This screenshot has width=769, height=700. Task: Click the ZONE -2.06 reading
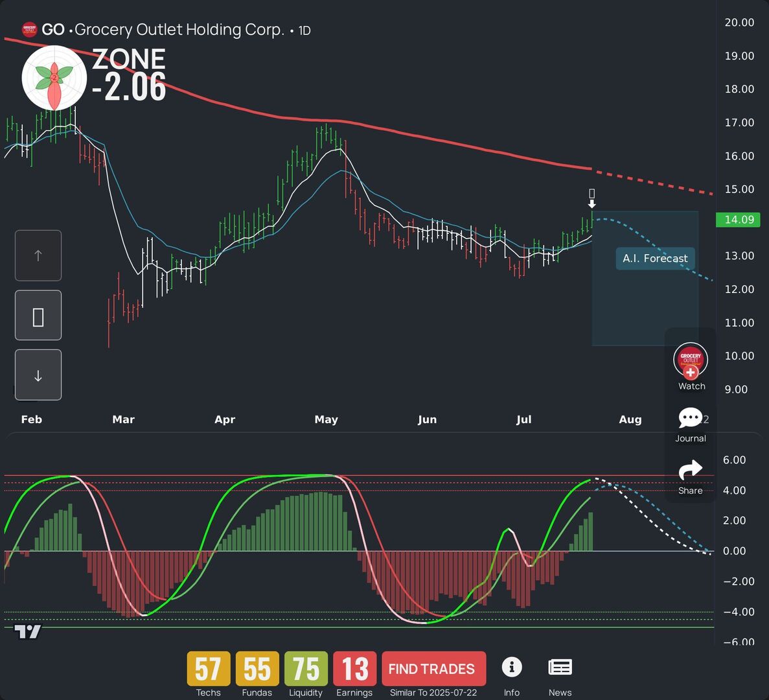[x=129, y=75]
